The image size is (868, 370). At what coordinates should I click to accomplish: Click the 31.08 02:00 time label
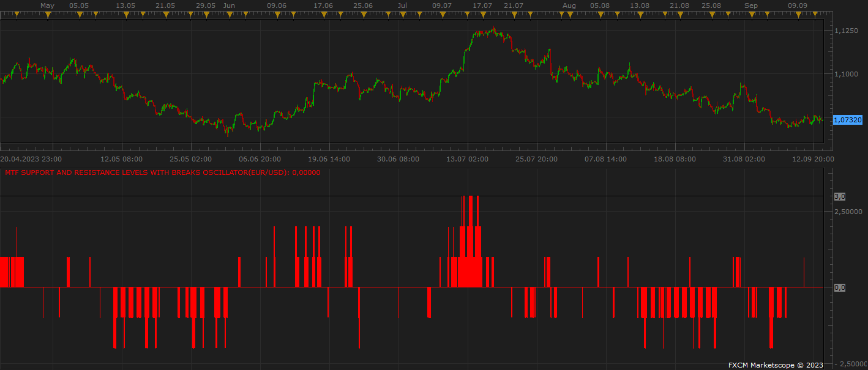point(744,159)
